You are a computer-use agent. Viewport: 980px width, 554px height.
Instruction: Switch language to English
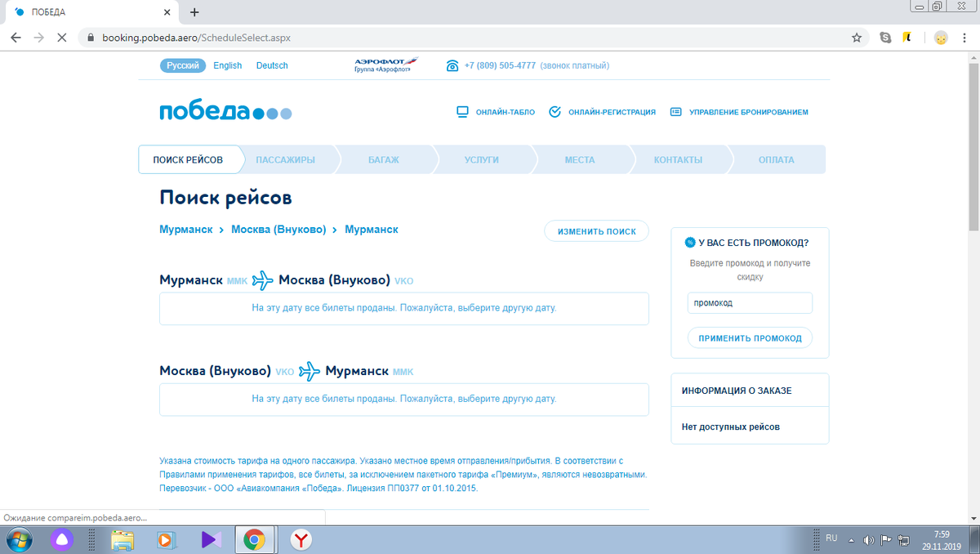coord(228,65)
